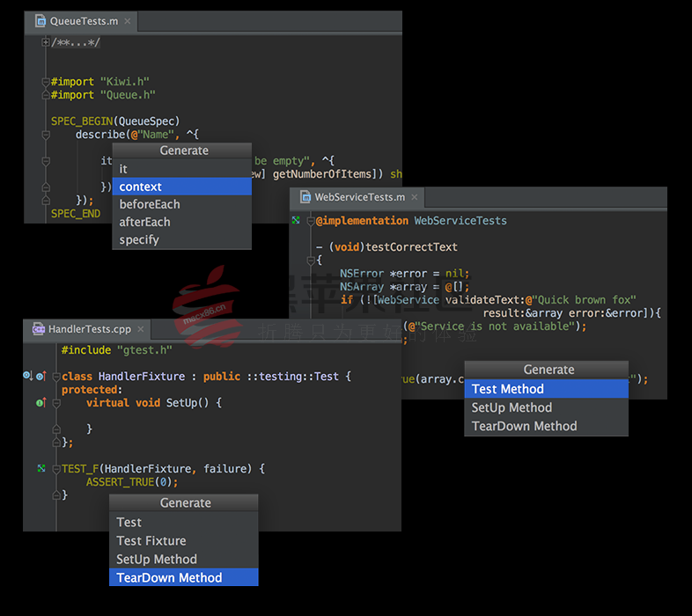
Task: Switch to the QueueTests.m tab
Action: (83, 21)
